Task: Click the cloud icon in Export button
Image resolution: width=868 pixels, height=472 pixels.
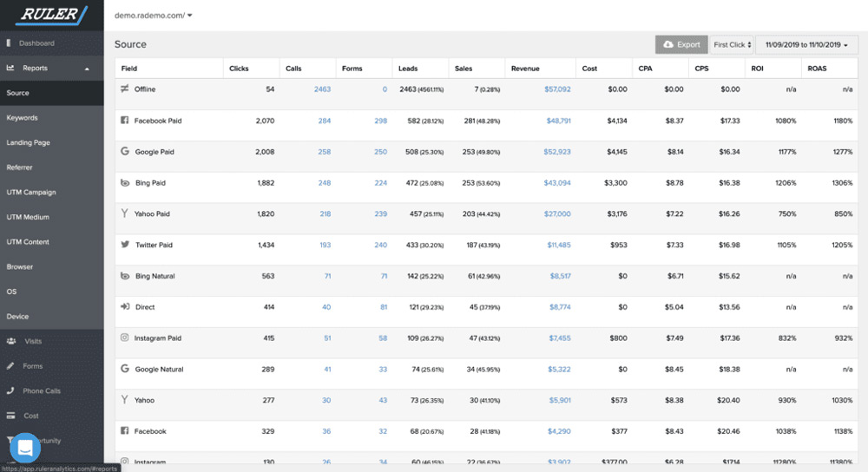Action: (668, 44)
